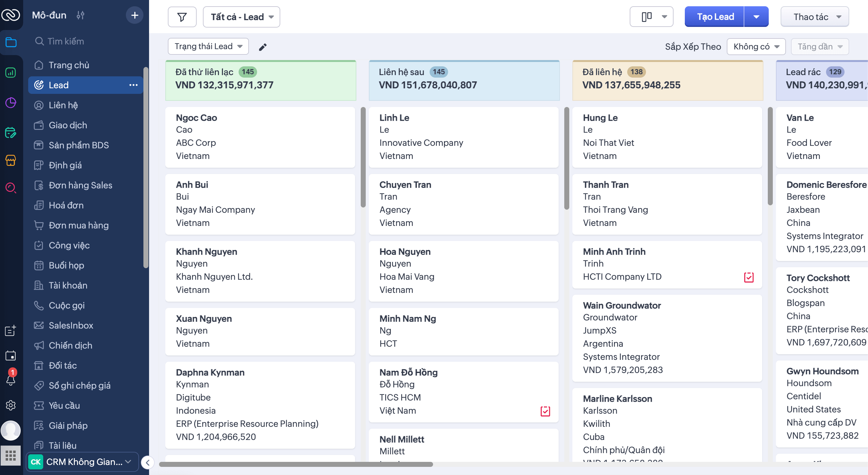This screenshot has width=868, height=475.
Task: Open the apps grid launcher
Action: coord(11,456)
